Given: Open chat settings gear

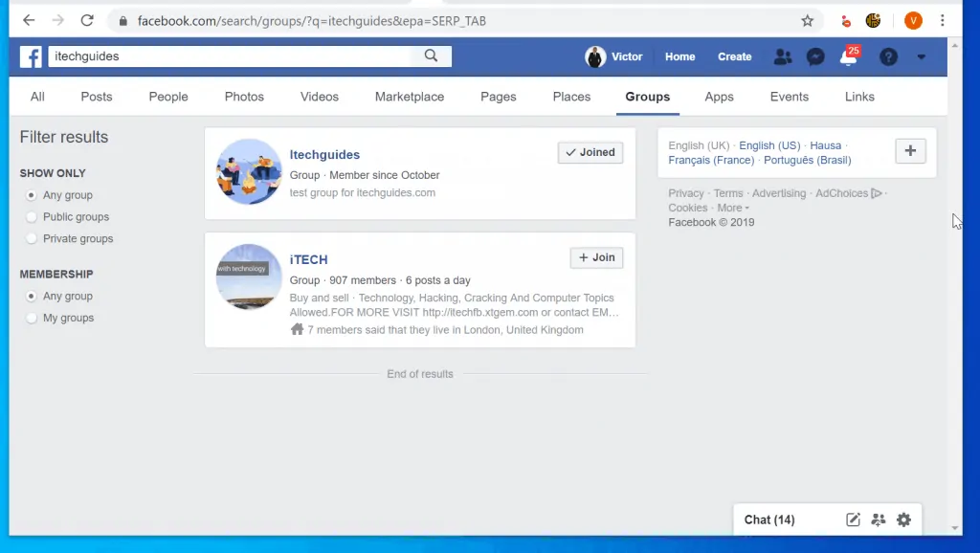Looking at the screenshot, I should click(903, 520).
